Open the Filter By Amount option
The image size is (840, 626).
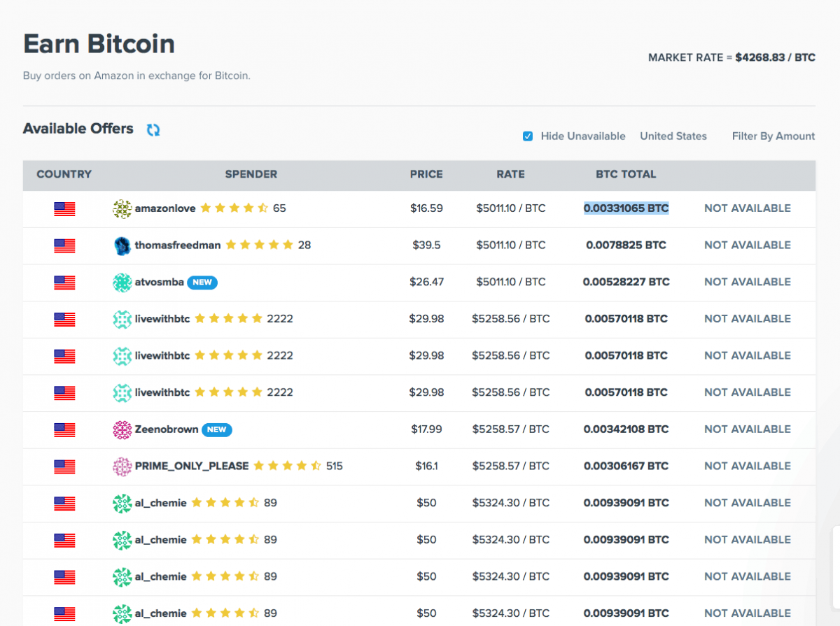point(773,136)
